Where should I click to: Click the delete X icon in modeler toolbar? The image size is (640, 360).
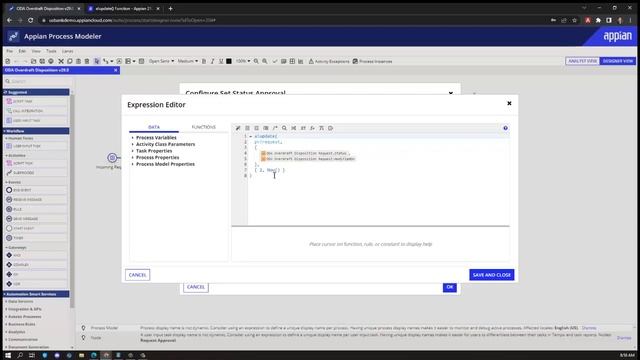[61, 61]
